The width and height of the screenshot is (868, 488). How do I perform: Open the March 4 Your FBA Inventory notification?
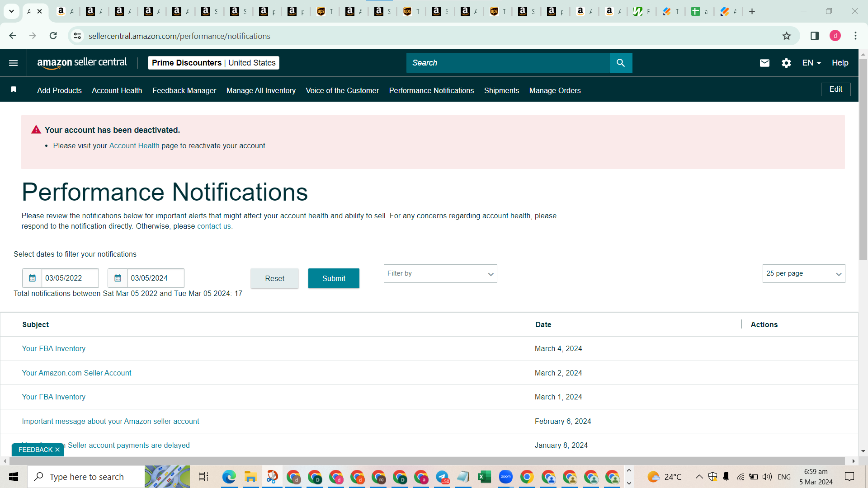coord(54,348)
